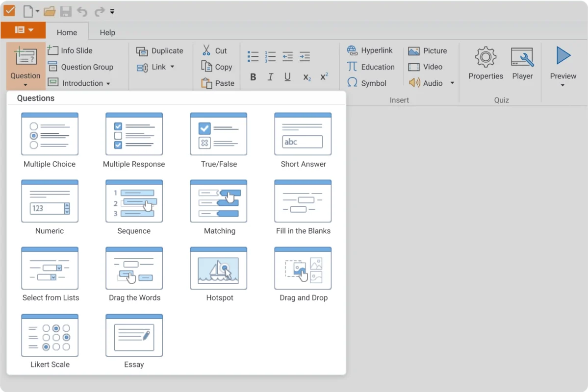Paste from clipboard
The width and height of the screenshot is (588, 392).
[x=218, y=83]
